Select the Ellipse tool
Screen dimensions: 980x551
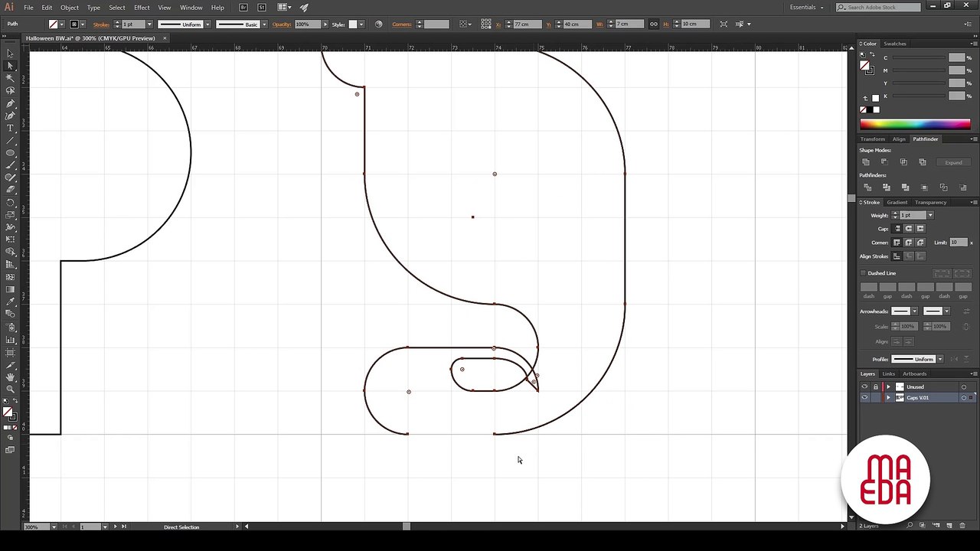click(x=10, y=152)
